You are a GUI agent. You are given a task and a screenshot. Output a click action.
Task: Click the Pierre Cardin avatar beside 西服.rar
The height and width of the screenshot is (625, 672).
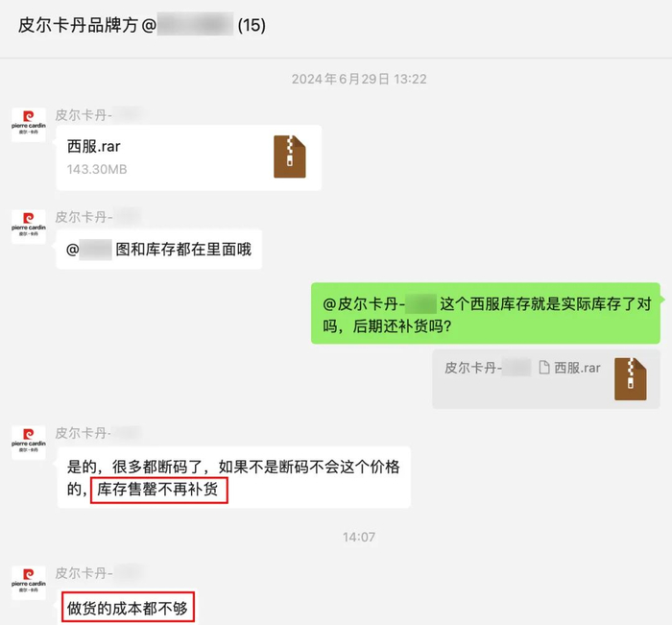pyautogui.click(x=28, y=125)
